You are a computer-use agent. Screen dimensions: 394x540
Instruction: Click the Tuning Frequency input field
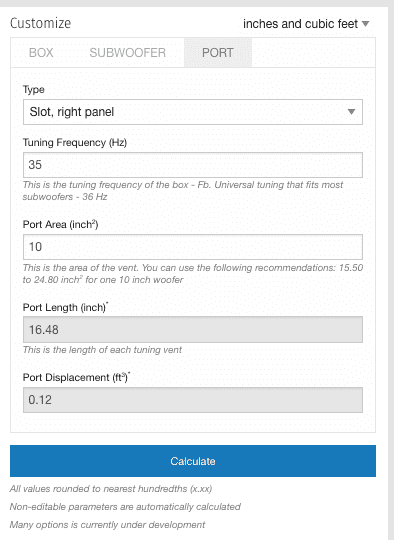[193, 165]
